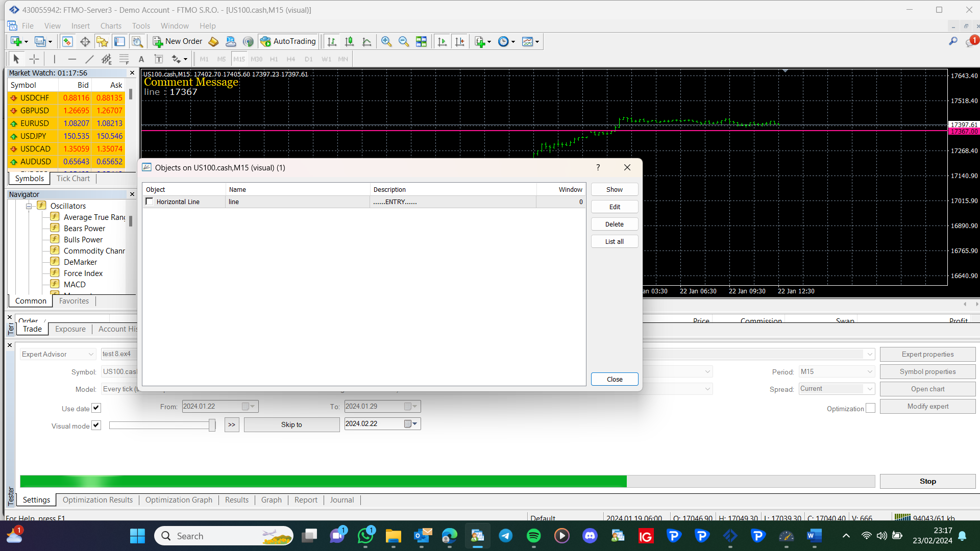Open the From date picker dropdown
The width and height of the screenshot is (980, 551).
click(249, 407)
